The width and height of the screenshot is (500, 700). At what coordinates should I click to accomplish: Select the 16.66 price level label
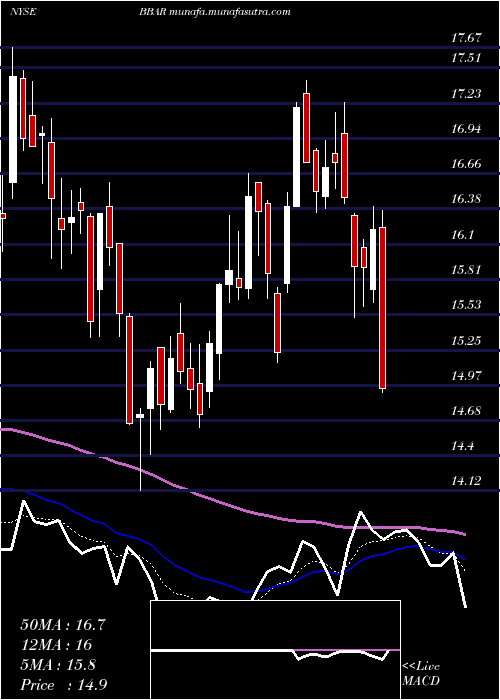point(466,164)
